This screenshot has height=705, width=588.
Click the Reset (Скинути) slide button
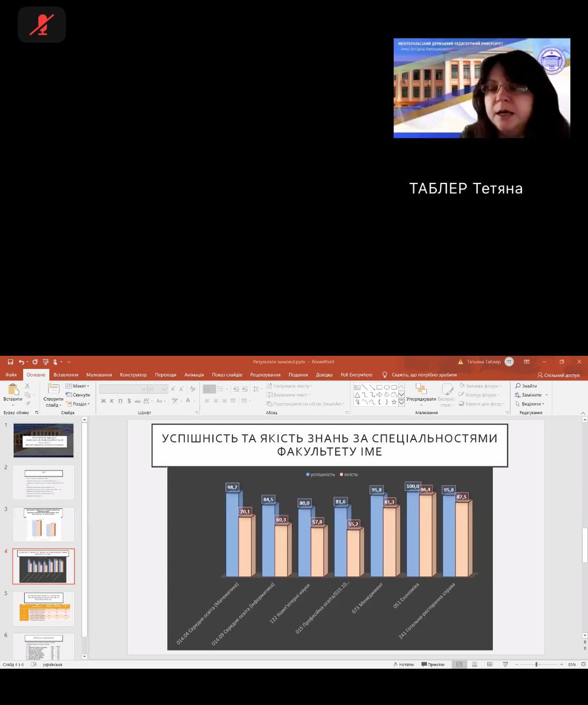pyautogui.click(x=78, y=395)
